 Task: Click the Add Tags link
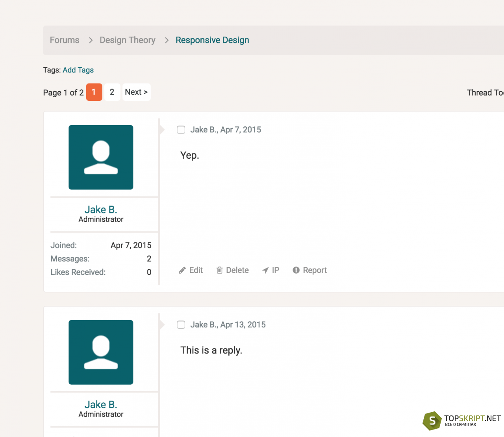point(78,70)
